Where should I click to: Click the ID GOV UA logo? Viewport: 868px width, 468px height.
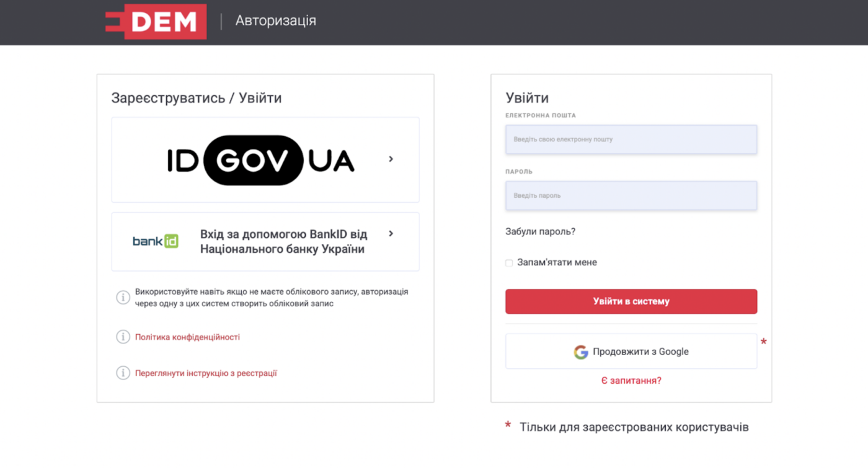pos(261,160)
